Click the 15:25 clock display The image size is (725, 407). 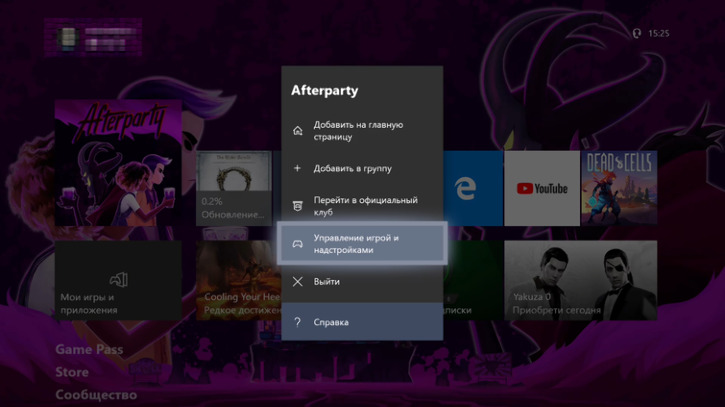coord(658,33)
